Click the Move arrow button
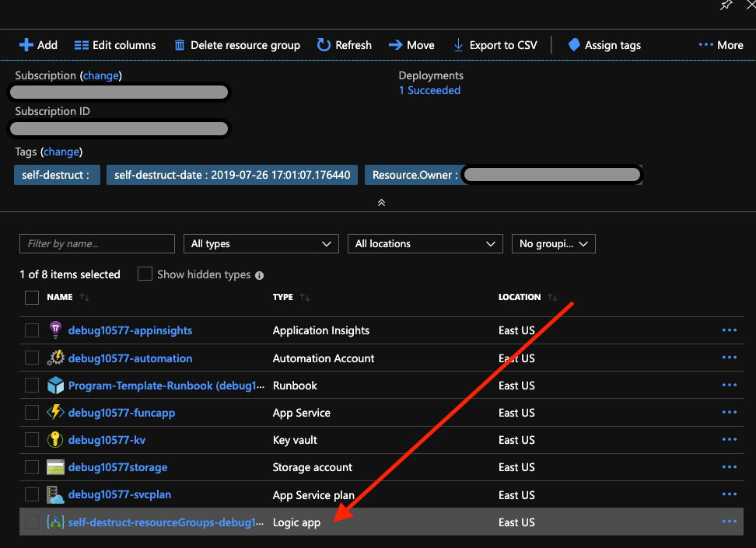Image resolution: width=756 pixels, height=548 pixels. 411,45
